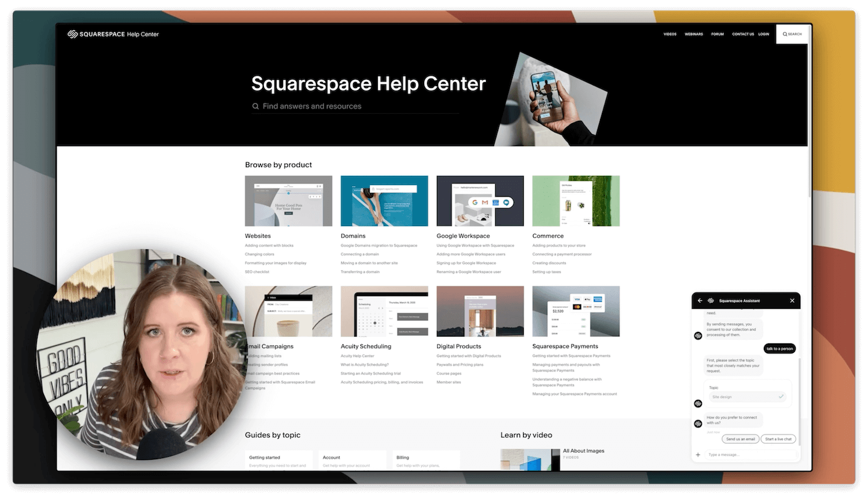Image resolution: width=868 pixels, height=499 pixels.
Task: Open the Member sites article
Action: [x=448, y=382]
